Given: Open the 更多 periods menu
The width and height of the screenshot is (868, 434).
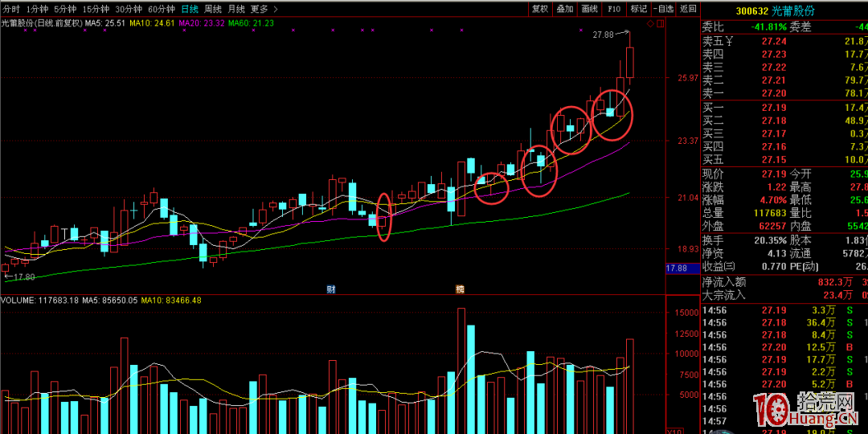Looking at the screenshot, I should [259, 9].
